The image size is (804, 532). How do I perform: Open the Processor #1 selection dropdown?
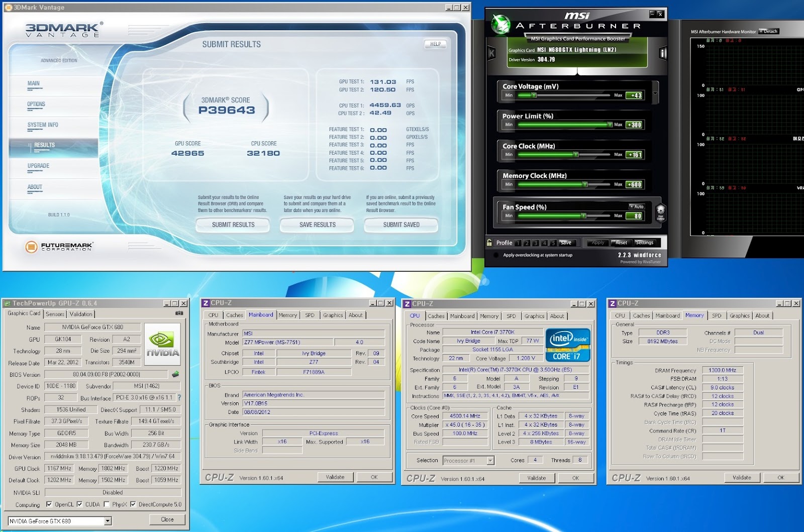click(x=490, y=461)
